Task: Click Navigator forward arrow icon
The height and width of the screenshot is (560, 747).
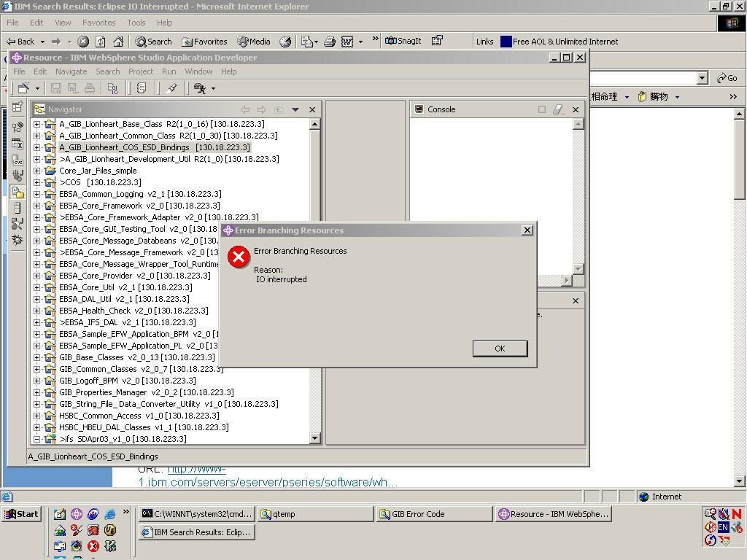Action: point(262,109)
